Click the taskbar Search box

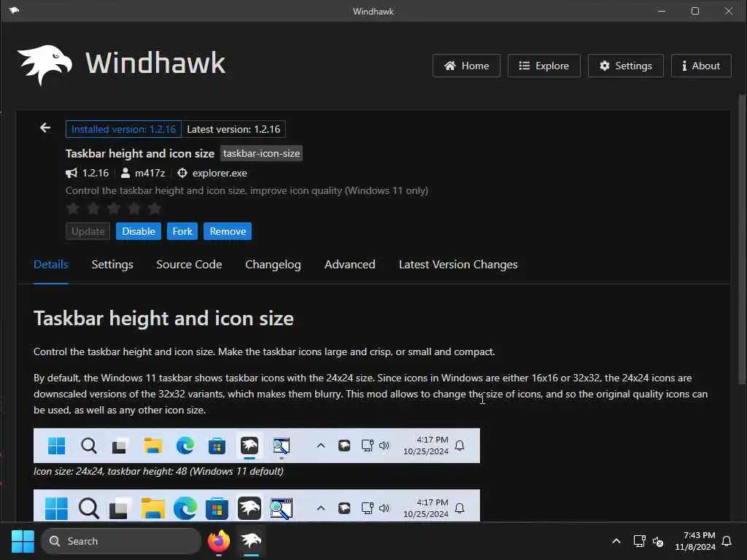pos(121,541)
